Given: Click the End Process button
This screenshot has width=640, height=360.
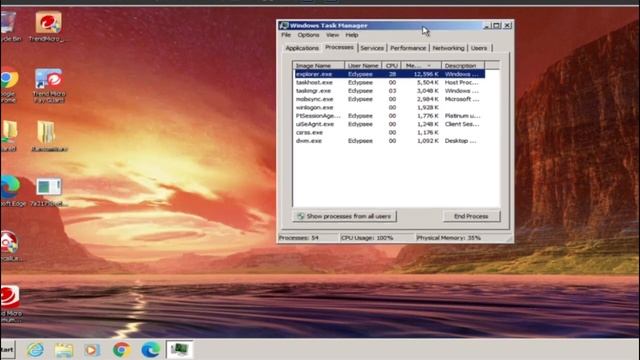Looking at the screenshot, I should pyautogui.click(x=471, y=216).
